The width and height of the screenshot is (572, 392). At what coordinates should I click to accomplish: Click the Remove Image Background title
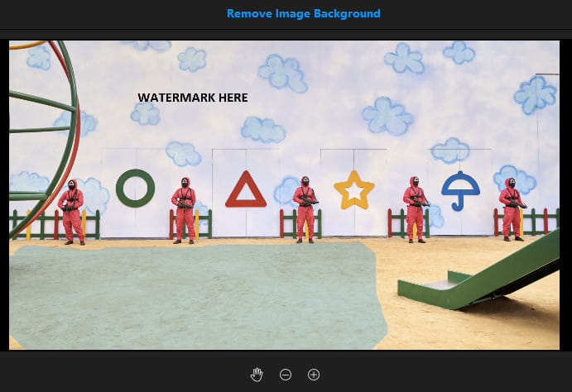pos(304,13)
